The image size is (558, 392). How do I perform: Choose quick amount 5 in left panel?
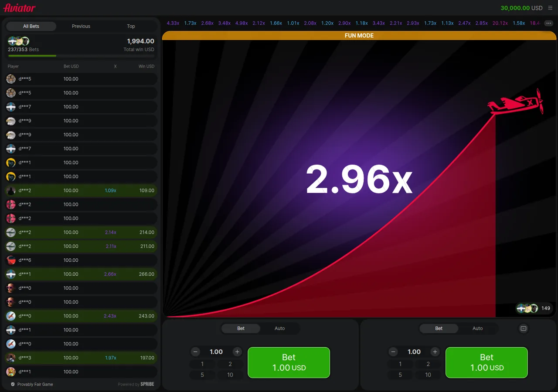[x=202, y=375]
